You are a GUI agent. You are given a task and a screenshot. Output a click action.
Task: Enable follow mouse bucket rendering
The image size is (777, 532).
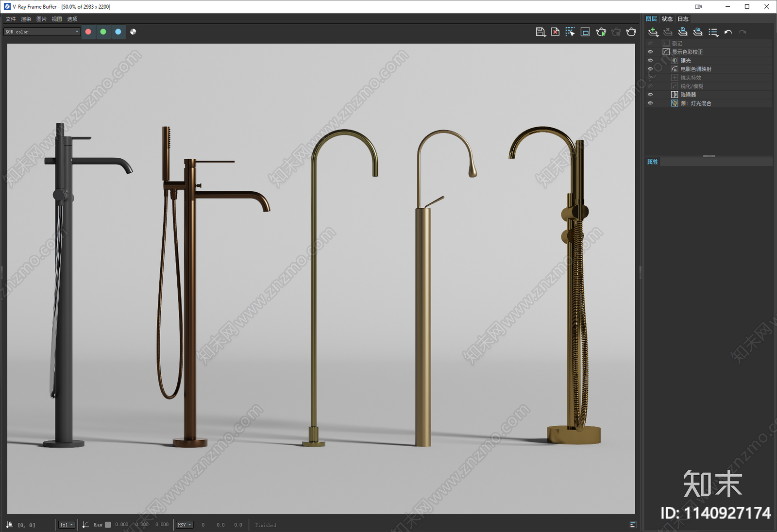click(570, 32)
